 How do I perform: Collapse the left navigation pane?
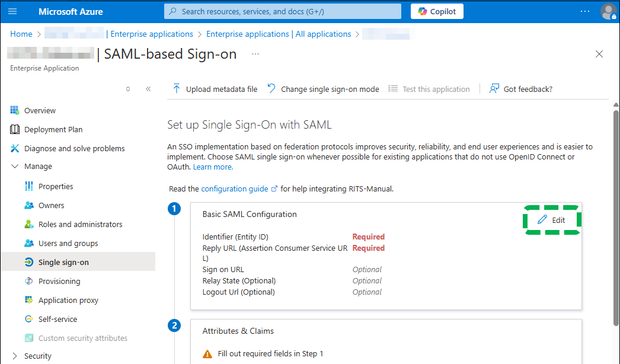tap(148, 89)
